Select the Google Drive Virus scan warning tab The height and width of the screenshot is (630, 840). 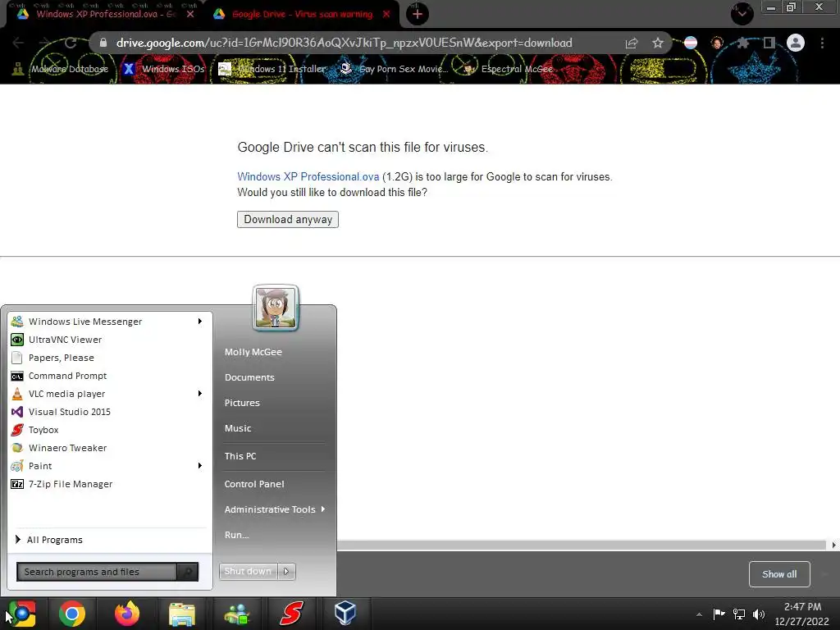(x=302, y=14)
